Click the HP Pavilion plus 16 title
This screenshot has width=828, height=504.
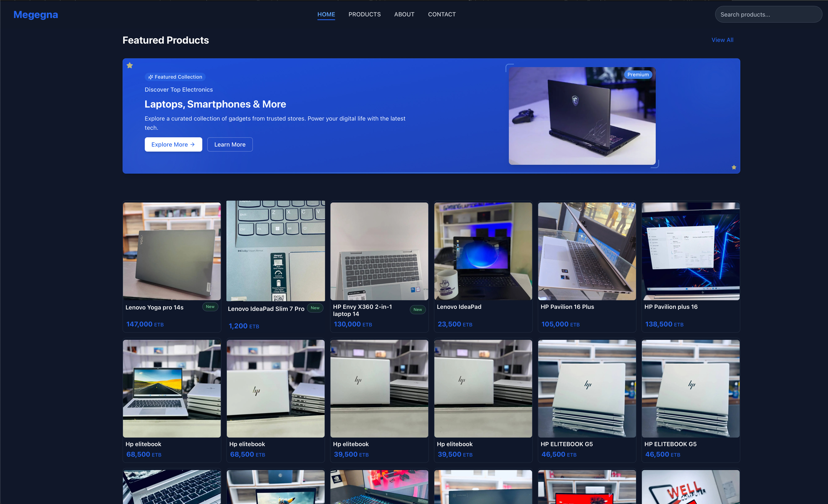671,307
